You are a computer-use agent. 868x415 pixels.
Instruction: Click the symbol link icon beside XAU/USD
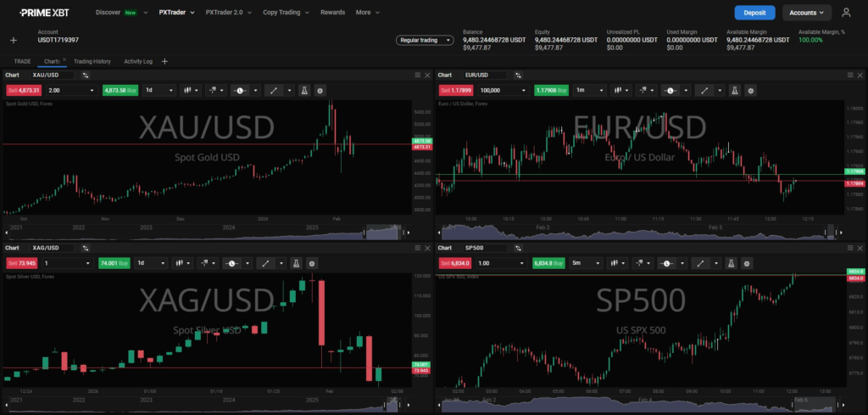coord(86,76)
